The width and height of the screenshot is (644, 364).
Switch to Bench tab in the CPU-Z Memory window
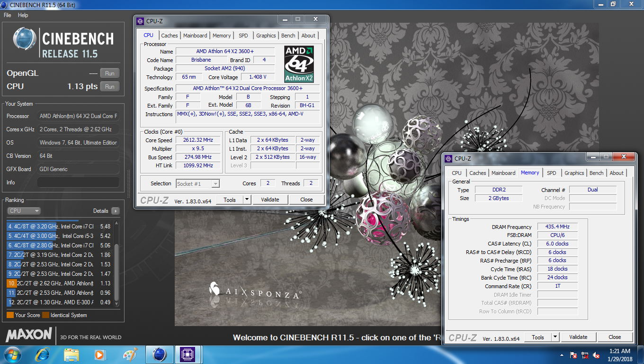point(597,173)
